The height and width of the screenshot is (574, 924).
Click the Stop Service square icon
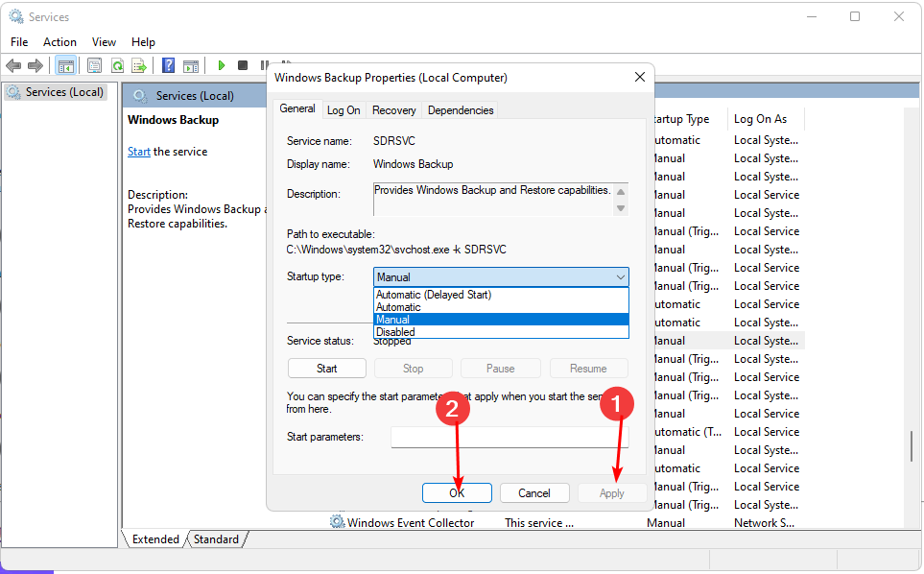(x=242, y=65)
